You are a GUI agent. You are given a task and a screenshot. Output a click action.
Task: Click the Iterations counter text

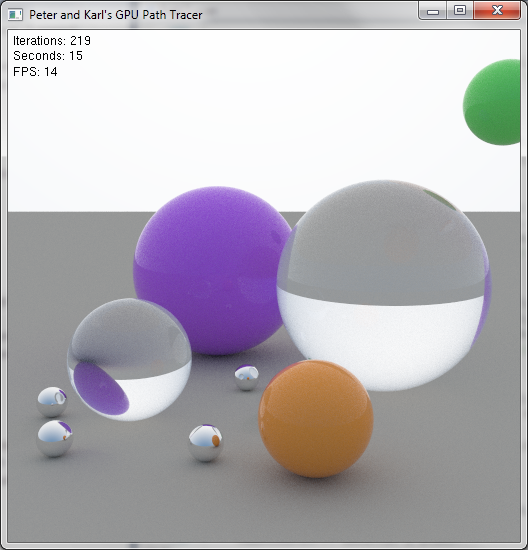click(x=52, y=41)
